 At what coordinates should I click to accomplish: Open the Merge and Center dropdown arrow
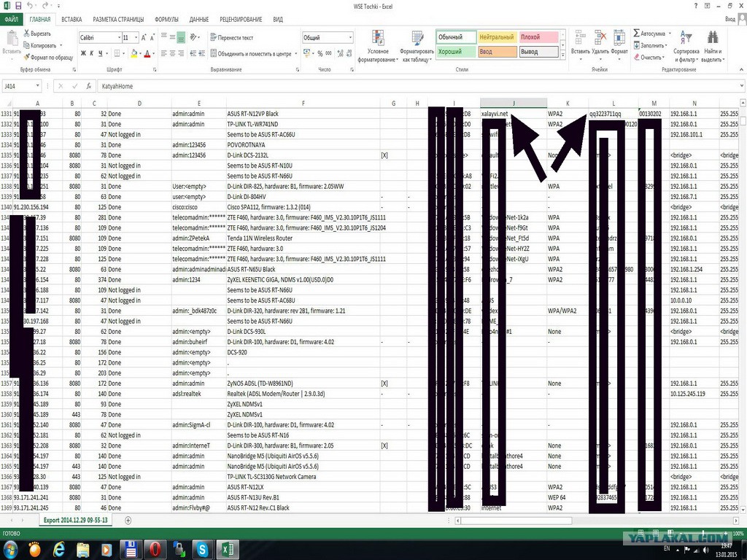pos(295,54)
